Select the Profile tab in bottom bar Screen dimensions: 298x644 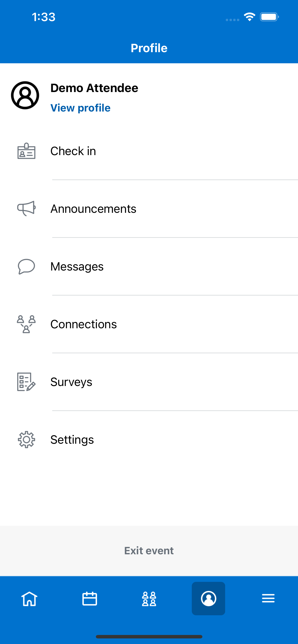(208, 599)
